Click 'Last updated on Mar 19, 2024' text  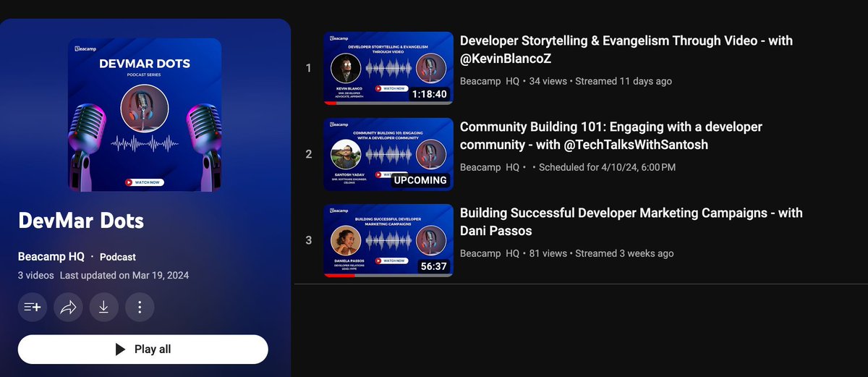(124, 276)
